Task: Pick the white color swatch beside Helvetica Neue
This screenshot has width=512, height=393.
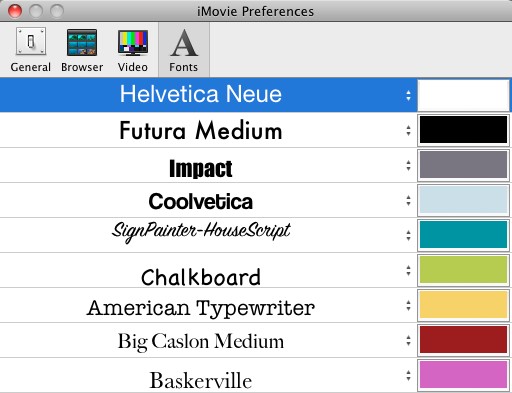Action: tap(463, 95)
